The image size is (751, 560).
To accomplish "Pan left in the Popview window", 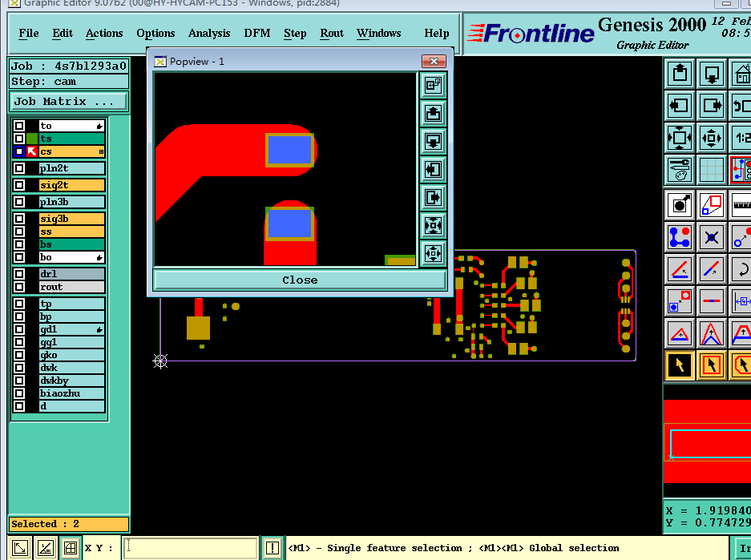I will pos(434,169).
